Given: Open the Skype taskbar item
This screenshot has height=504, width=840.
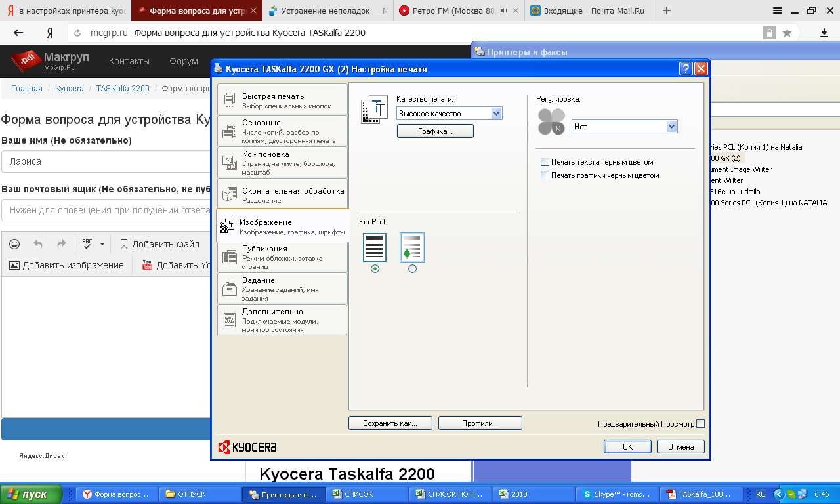Looking at the screenshot, I should coord(616,494).
